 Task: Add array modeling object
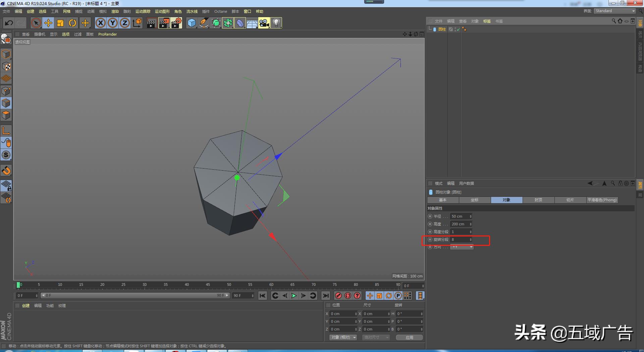228,23
